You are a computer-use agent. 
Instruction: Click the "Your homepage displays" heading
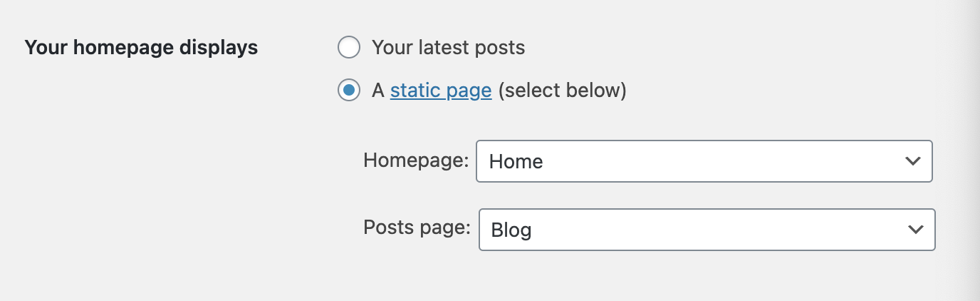click(x=141, y=48)
